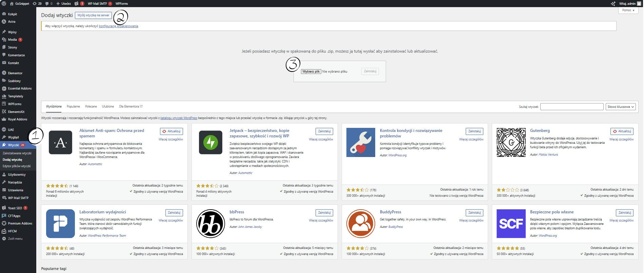The height and width of the screenshot is (273, 644).
Task: Click the Jetpack lightning bolt icon
Action: point(210,142)
